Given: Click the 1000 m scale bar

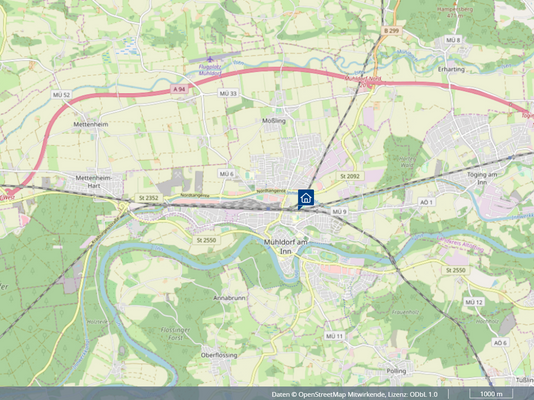Looking at the screenshot, I should (491, 394).
